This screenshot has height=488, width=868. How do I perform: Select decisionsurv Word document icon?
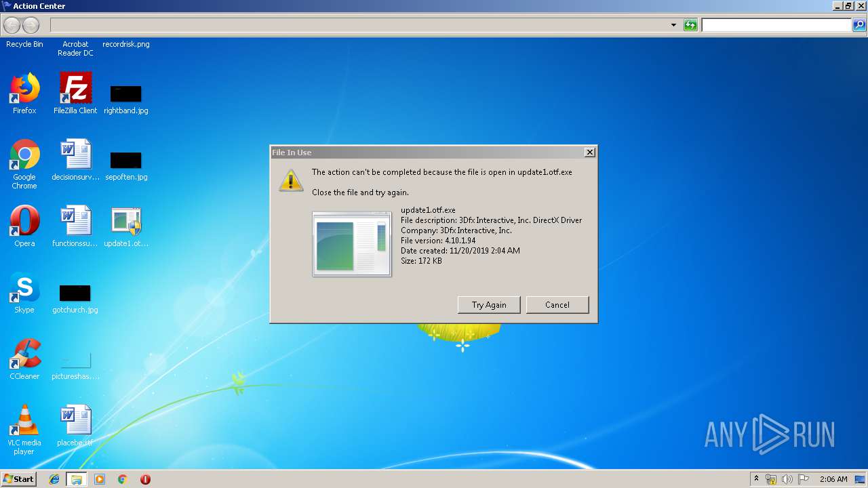[75, 161]
